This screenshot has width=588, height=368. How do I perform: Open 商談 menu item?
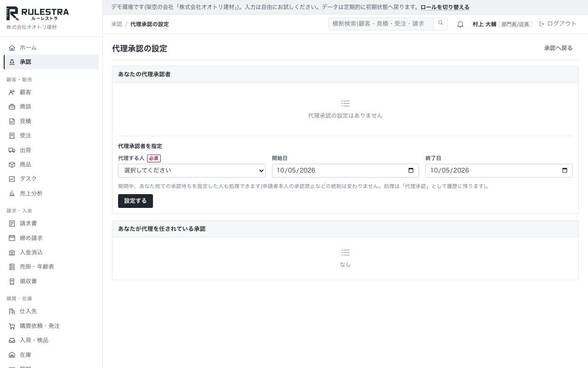pos(51,107)
